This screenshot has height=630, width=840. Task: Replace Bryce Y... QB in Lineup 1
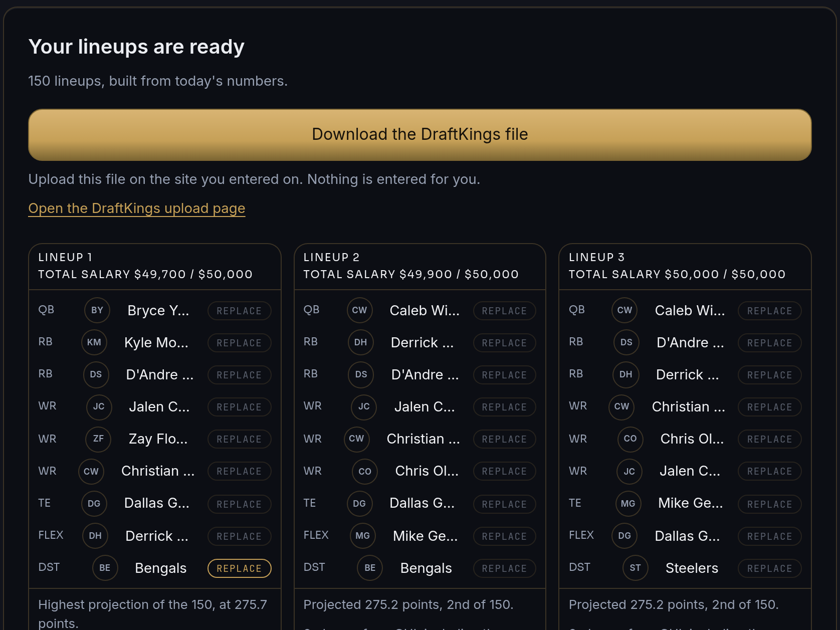point(239,311)
